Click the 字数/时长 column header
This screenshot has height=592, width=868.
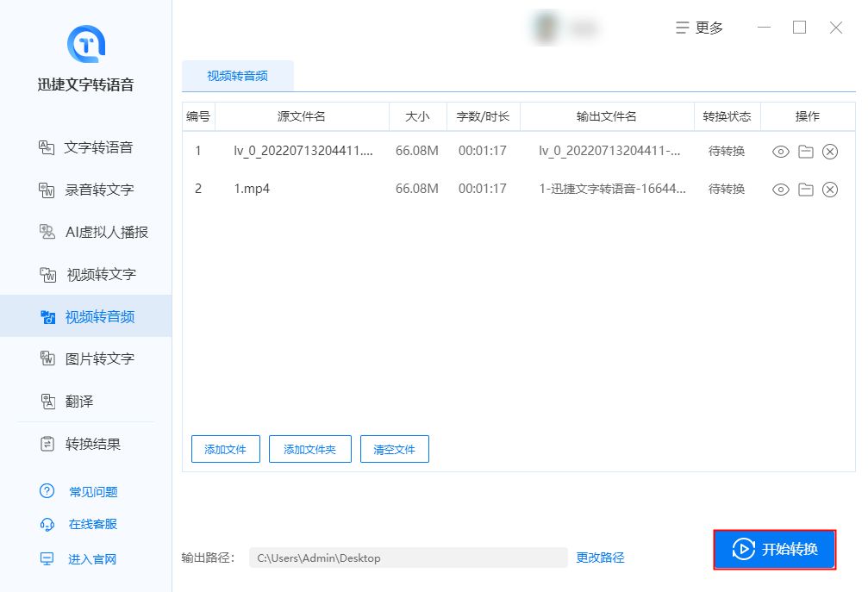(483, 116)
